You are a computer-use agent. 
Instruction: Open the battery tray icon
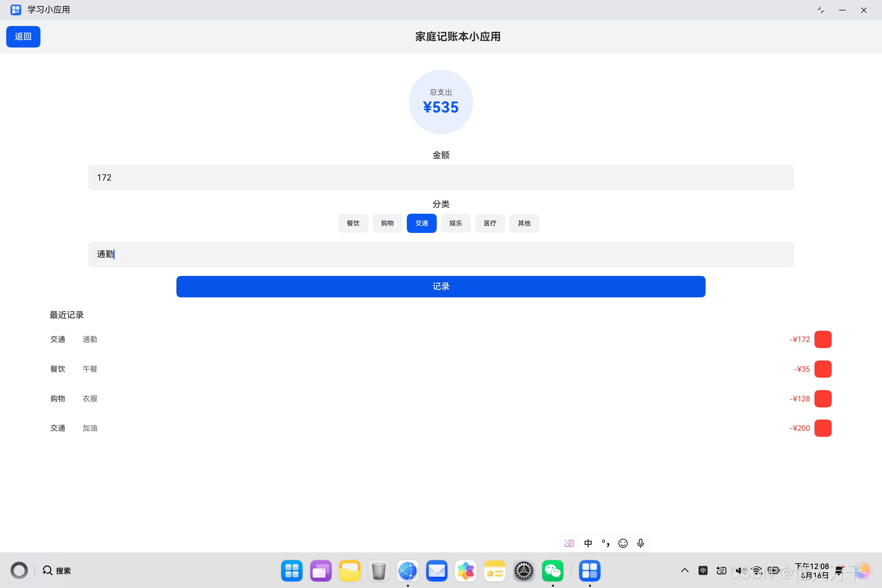pos(774,571)
